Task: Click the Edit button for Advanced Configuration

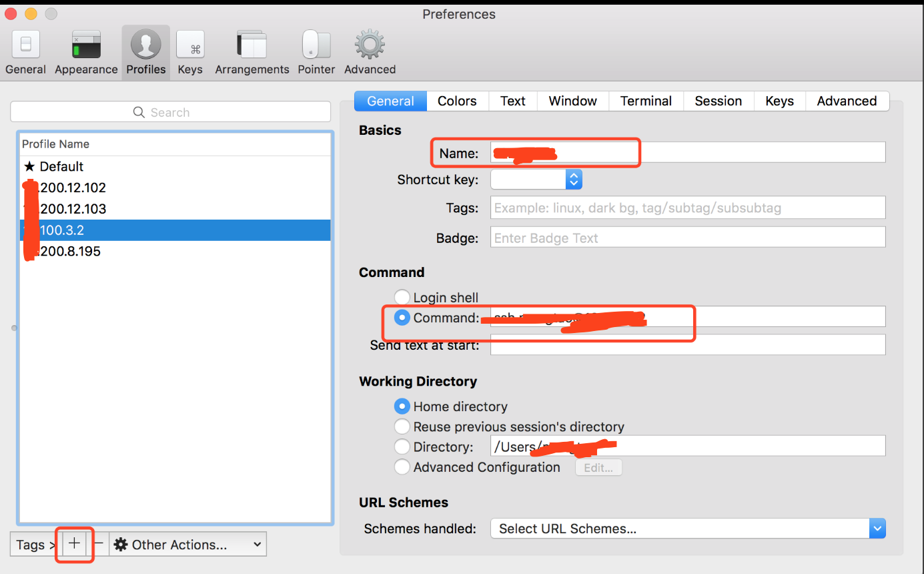Action: 598,467
